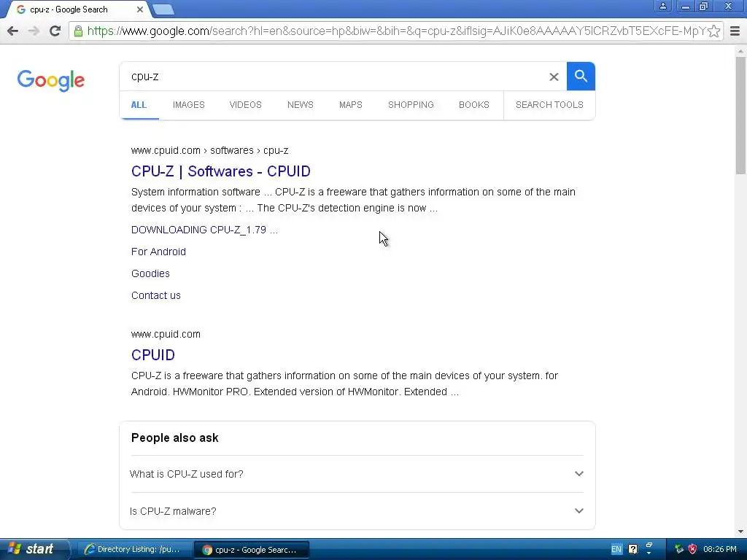Click the address bar URL
The width and height of the screenshot is (747, 560).
[395, 31]
